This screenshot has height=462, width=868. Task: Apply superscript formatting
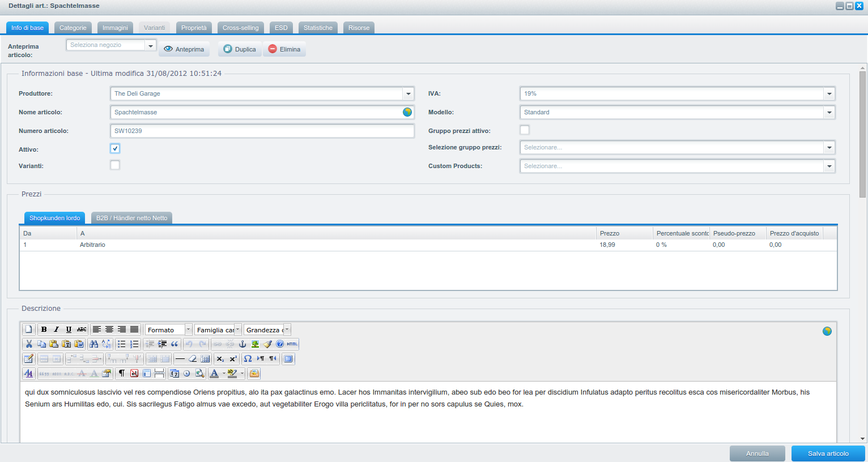(x=233, y=359)
